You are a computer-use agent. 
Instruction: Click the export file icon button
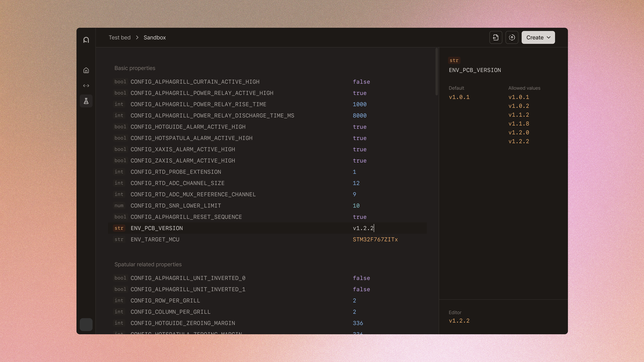(x=495, y=37)
